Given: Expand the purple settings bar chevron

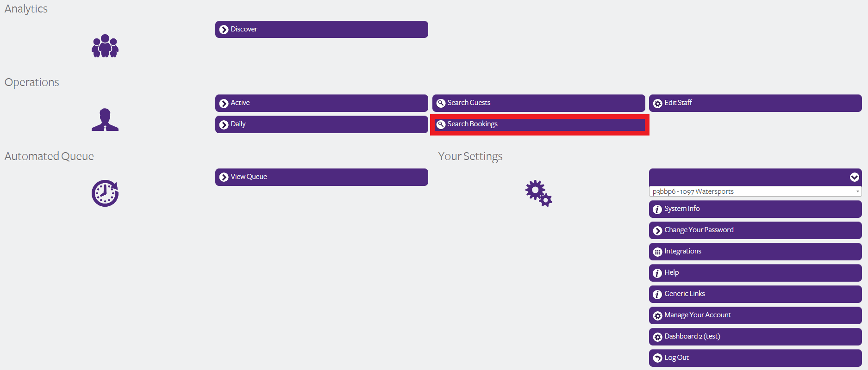Looking at the screenshot, I should click(x=854, y=177).
